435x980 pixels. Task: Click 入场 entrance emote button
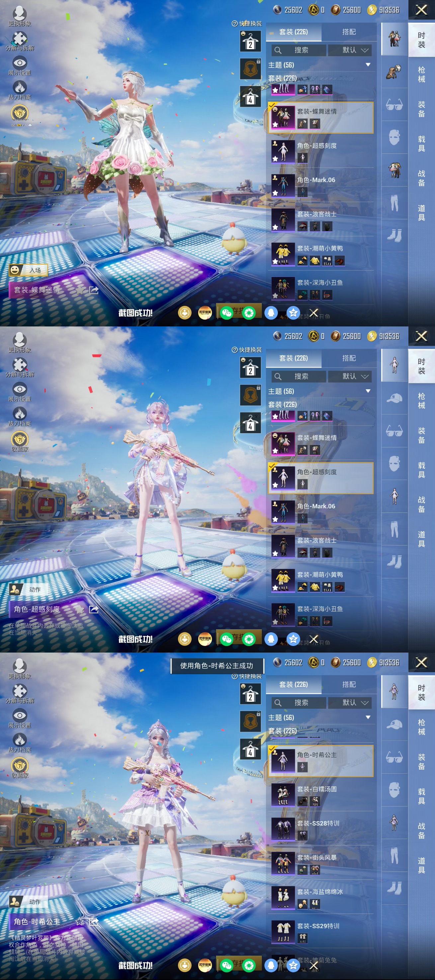click(x=29, y=270)
